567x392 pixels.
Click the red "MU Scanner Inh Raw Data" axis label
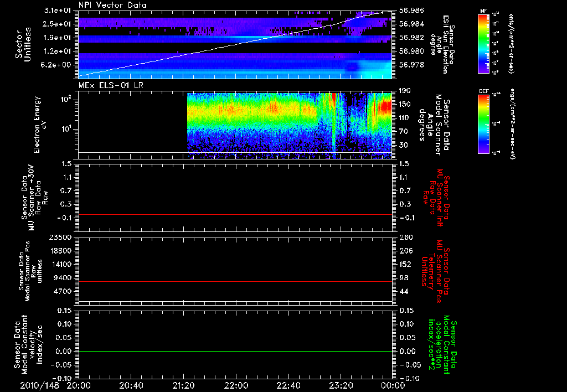[x=436, y=198]
